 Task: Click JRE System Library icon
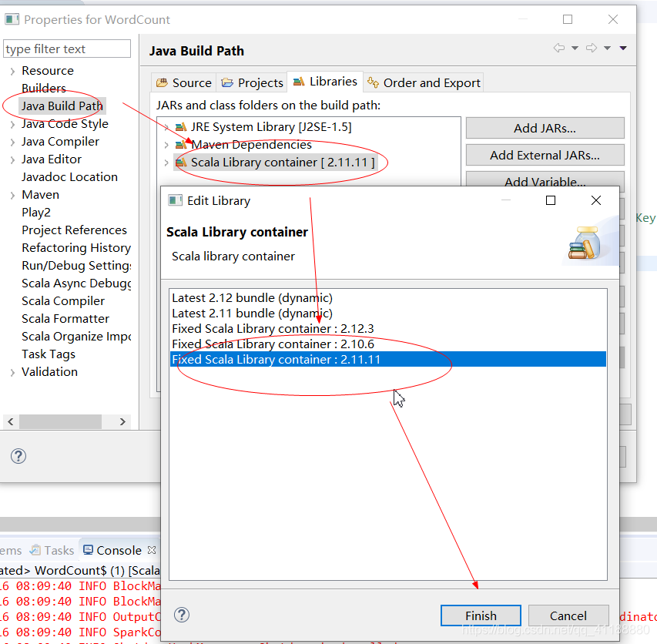(x=180, y=127)
